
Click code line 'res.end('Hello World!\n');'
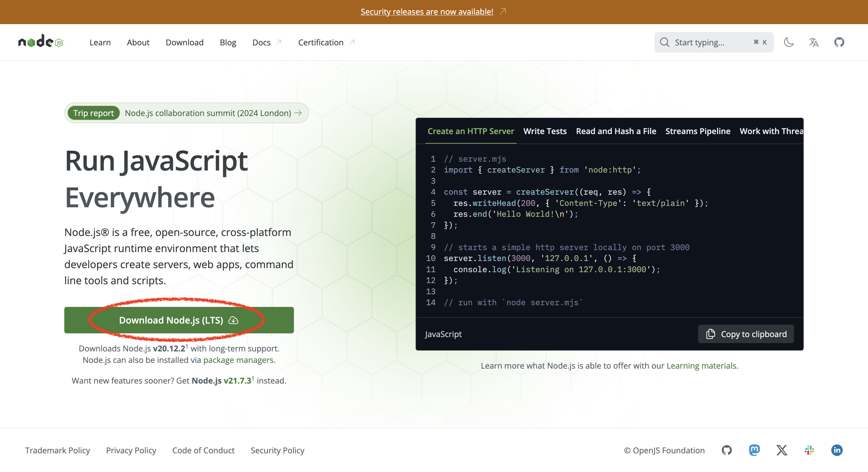[x=516, y=214]
